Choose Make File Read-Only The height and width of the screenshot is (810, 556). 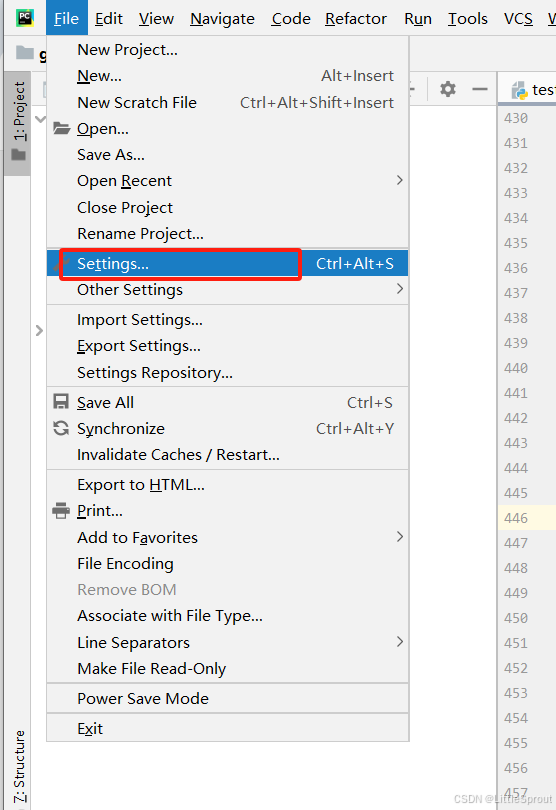tap(227, 668)
